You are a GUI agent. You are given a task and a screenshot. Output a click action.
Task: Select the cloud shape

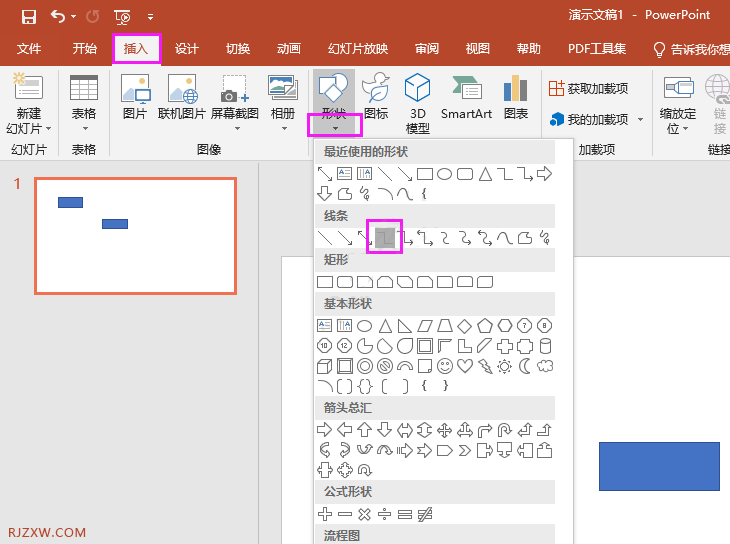coord(545,366)
